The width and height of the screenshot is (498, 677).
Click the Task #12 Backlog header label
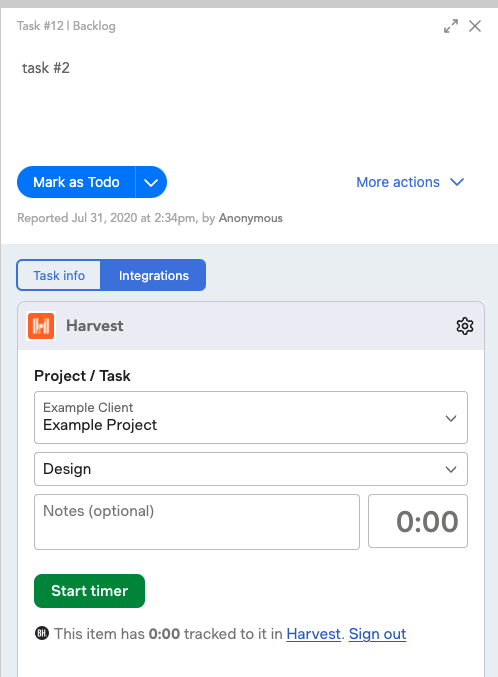[66, 26]
